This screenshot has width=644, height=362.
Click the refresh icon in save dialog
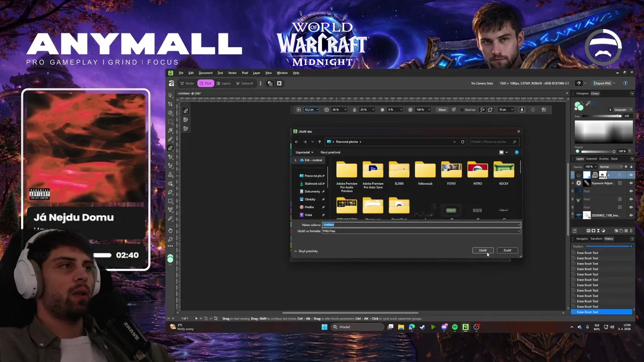pos(463,142)
